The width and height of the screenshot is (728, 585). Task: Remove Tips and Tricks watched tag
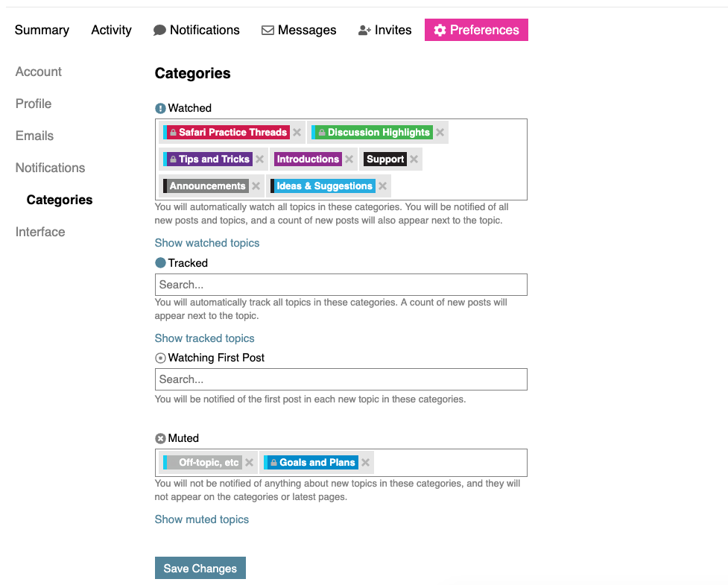pyautogui.click(x=259, y=159)
